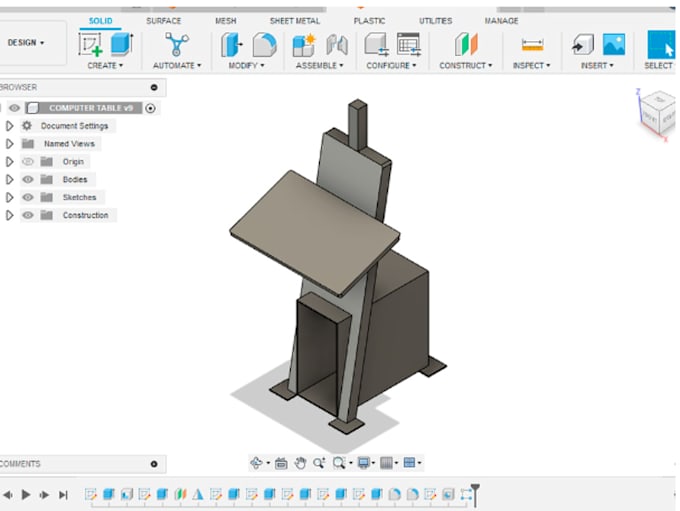The image size is (680, 511).
Task: Open the INSERT dropdown menu
Action: pyautogui.click(x=597, y=66)
